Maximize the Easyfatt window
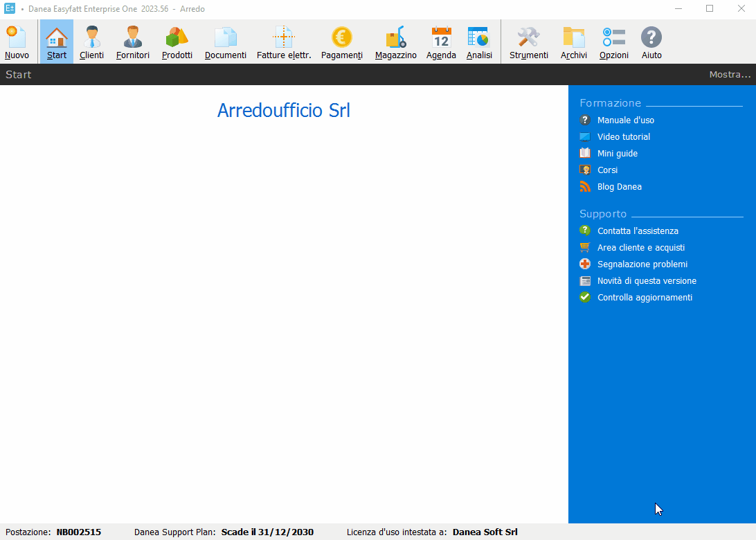The height and width of the screenshot is (540, 756). (710, 9)
